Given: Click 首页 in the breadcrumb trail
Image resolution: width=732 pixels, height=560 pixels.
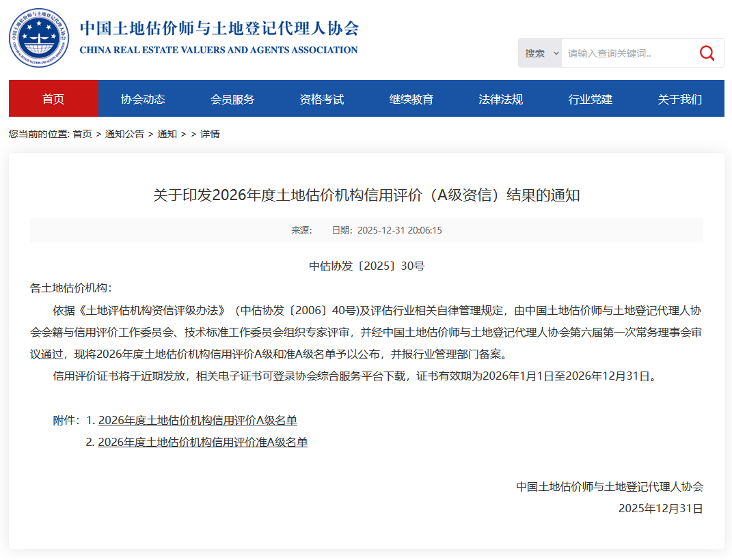Looking at the screenshot, I should pyautogui.click(x=83, y=134).
